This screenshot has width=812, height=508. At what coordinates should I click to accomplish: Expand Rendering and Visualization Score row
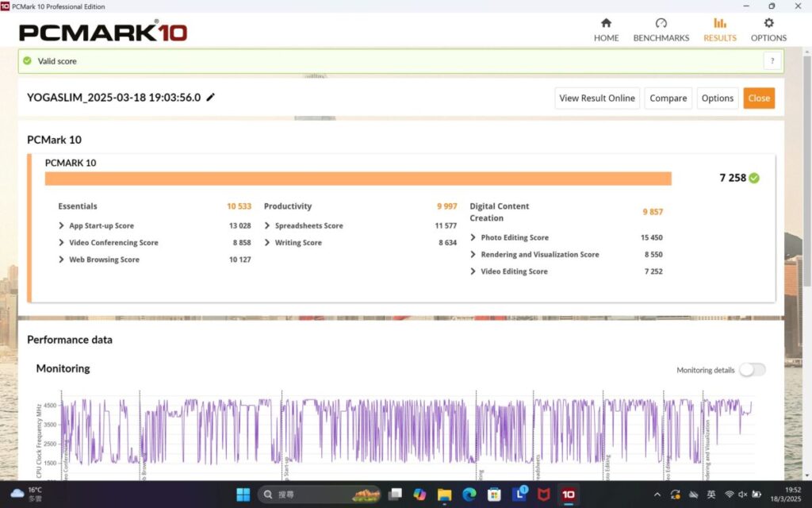tap(473, 255)
